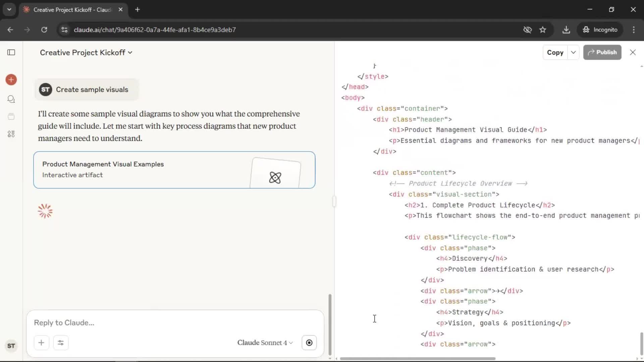The image size is (644, 362).
Task: Click the div class="container" code line
Action: (x=402, y=109)
